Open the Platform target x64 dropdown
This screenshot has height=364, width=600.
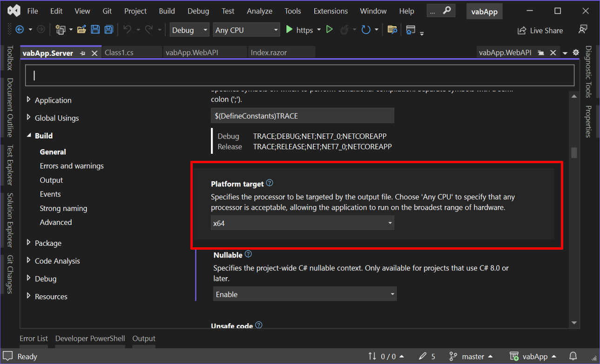tap(303, 223)
